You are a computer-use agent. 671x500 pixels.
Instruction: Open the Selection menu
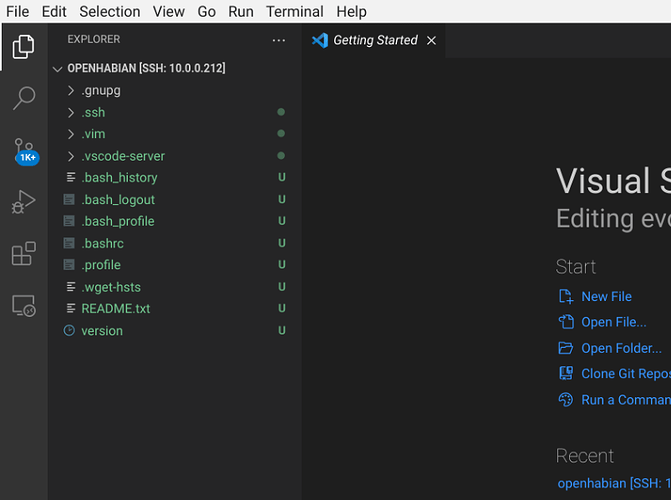(x=110, y=12)
